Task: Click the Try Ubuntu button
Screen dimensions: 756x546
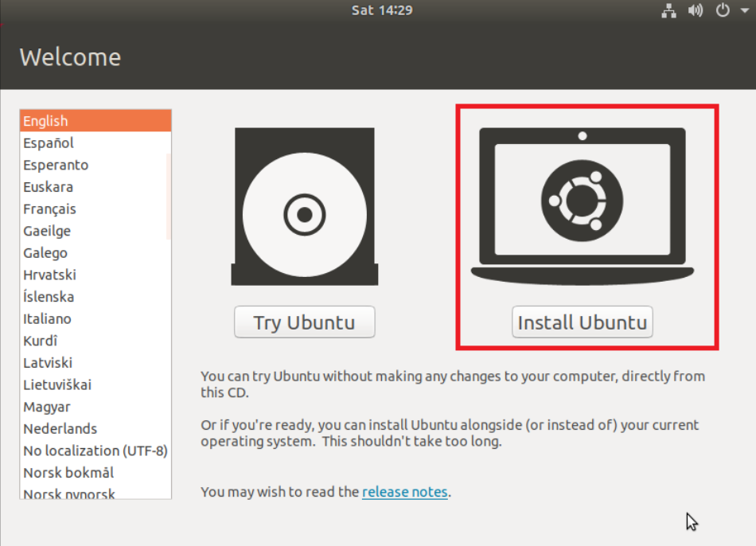Action: tap(304, 322)
